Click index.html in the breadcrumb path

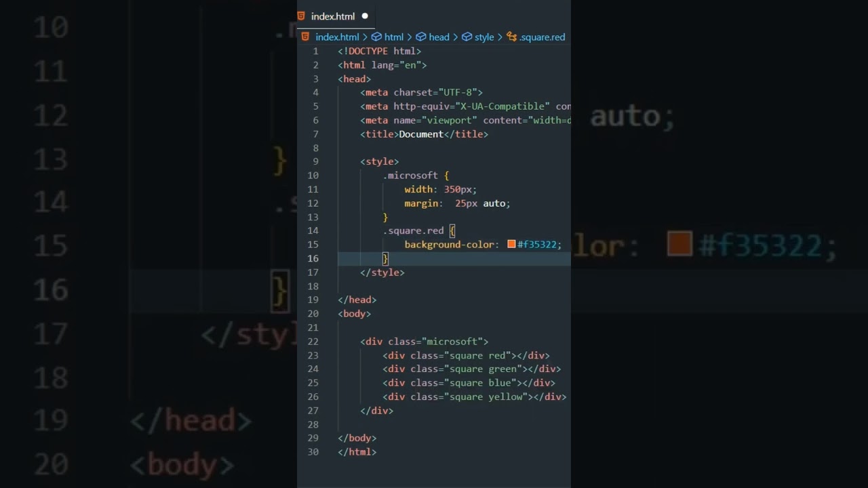[337, 37]
